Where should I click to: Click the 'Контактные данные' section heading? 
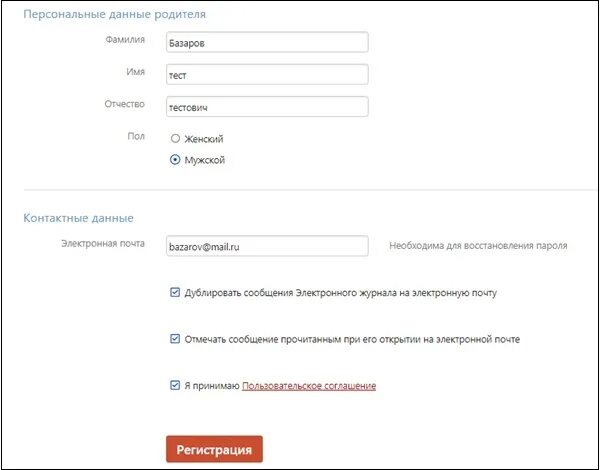[x=78, y=218]
